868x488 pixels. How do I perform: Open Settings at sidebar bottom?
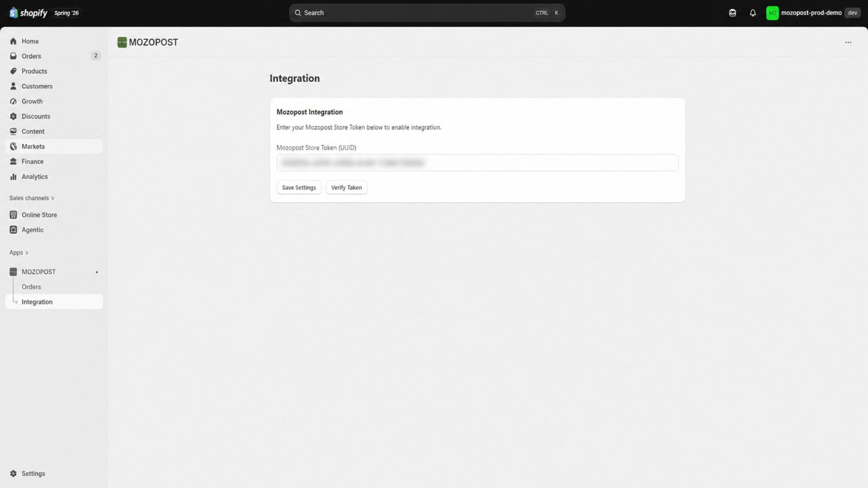54,473
